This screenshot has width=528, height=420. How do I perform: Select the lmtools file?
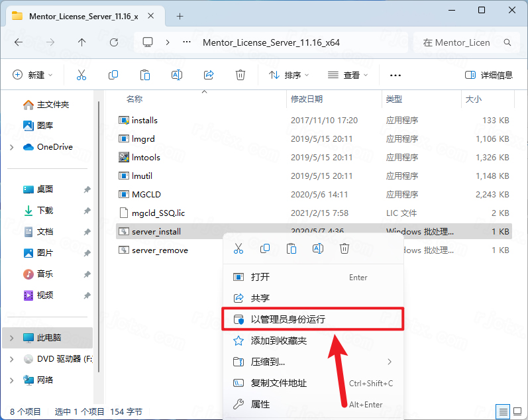tap(146, 157)
